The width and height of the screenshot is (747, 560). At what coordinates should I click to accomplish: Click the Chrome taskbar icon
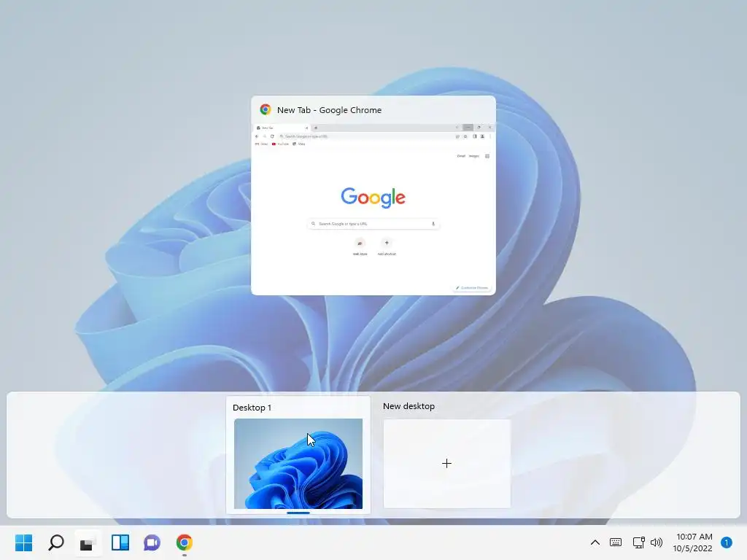click(185, 542)
